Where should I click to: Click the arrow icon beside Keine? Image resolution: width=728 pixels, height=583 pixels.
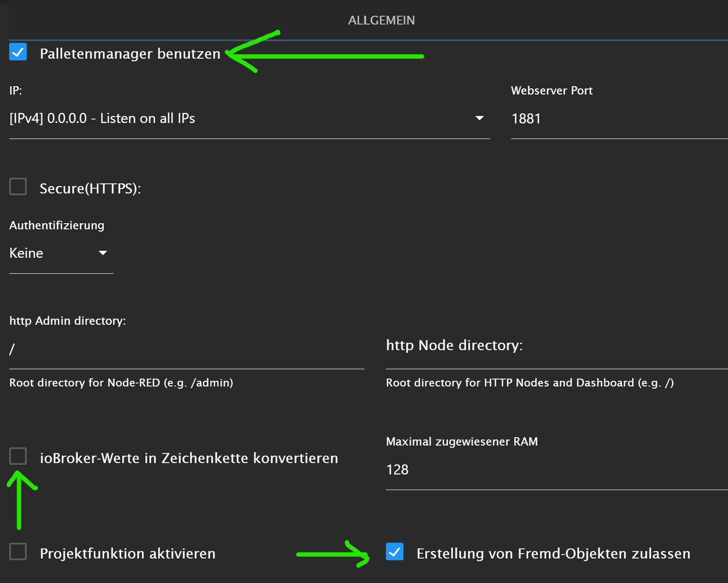103,253
